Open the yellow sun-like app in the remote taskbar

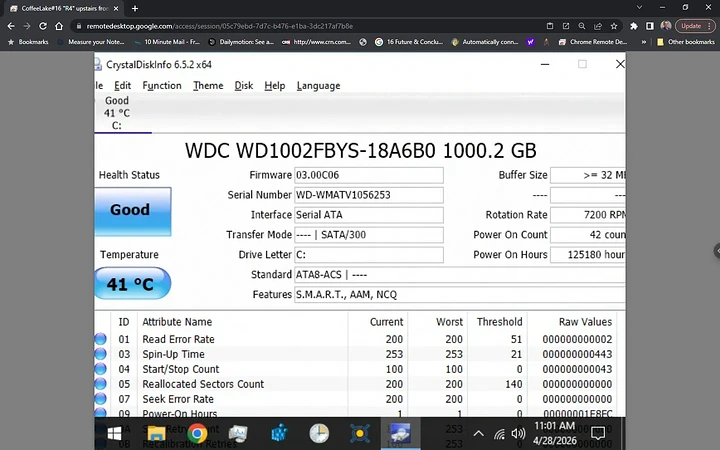[360, 433]
